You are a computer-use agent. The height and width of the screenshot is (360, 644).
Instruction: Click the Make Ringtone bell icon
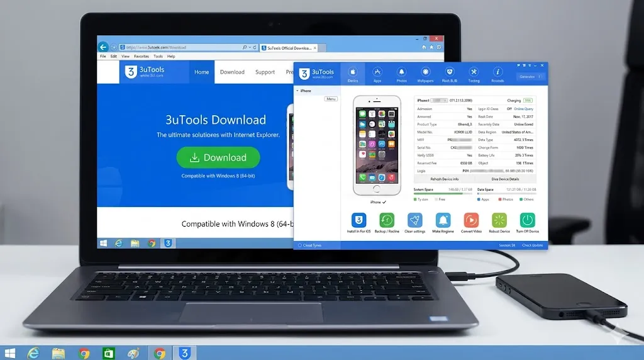[x=443, y=220]
